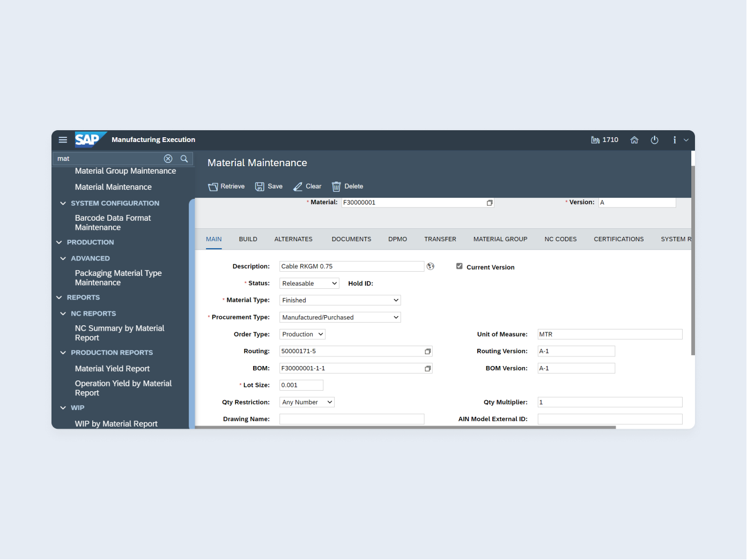747x560 pixels.
Task: Open Material Yield Report from the sidebar
Action: [112, 368]
